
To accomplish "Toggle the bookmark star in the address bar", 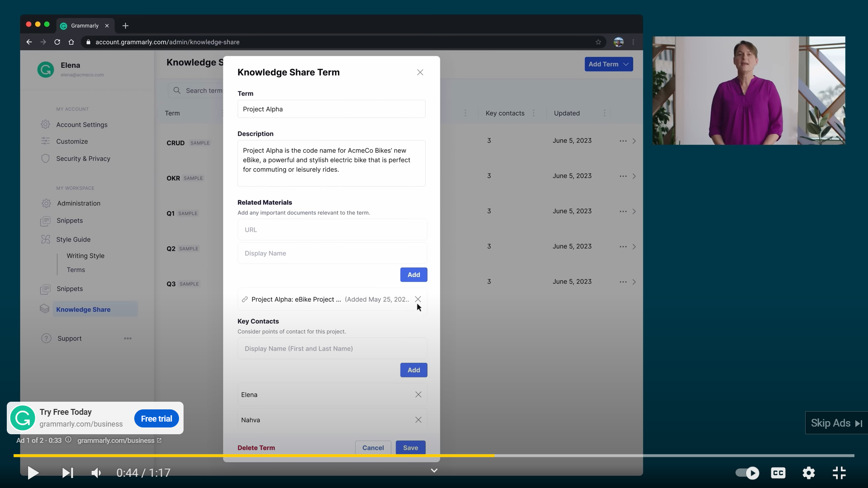I will pyautogui.click(x=599, y=42).
